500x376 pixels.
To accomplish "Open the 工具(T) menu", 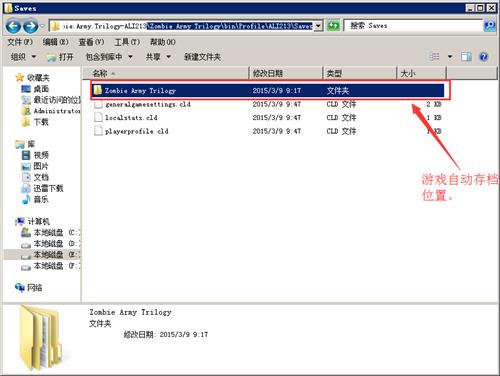I will click(x=127, y=42).
